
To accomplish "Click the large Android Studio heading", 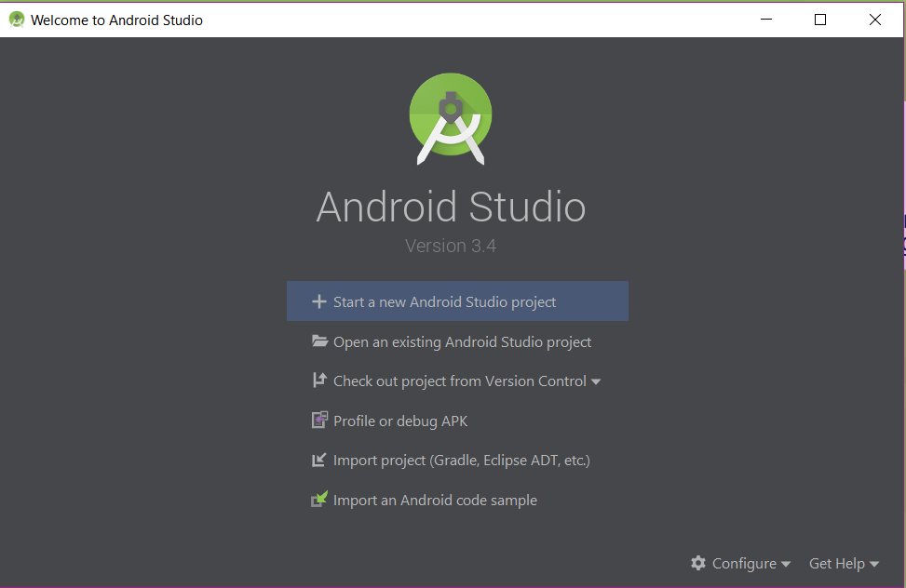I will [451, 207].
